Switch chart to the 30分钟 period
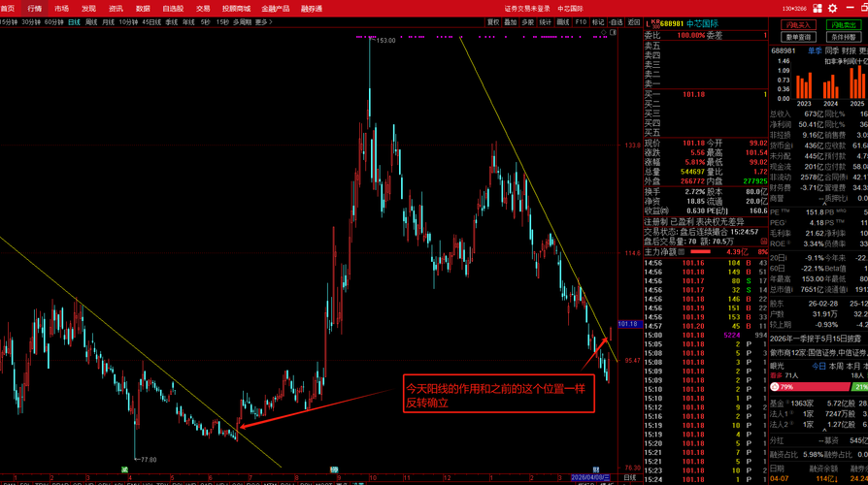This screenshot has height=485, width=868. (x=31, y=22)
